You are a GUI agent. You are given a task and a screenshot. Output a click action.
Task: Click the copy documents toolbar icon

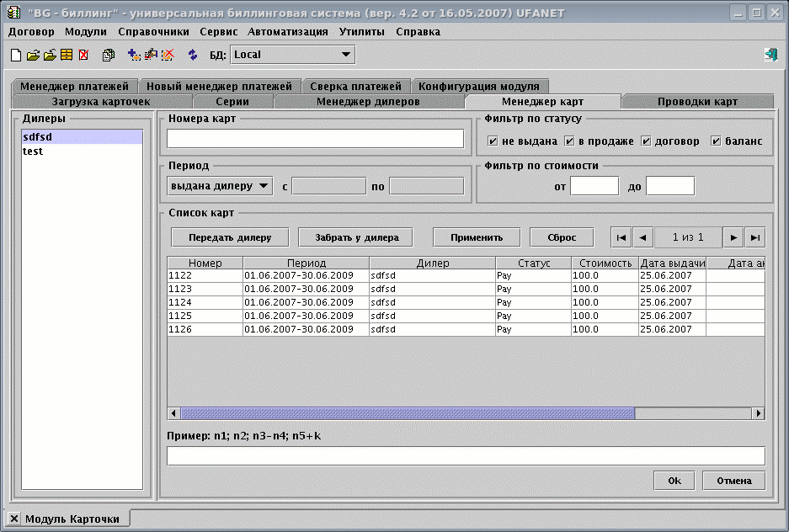tap(109, 55)
